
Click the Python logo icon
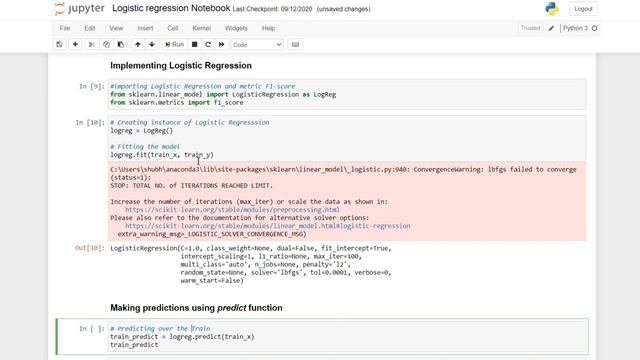(x=552, y=9)
